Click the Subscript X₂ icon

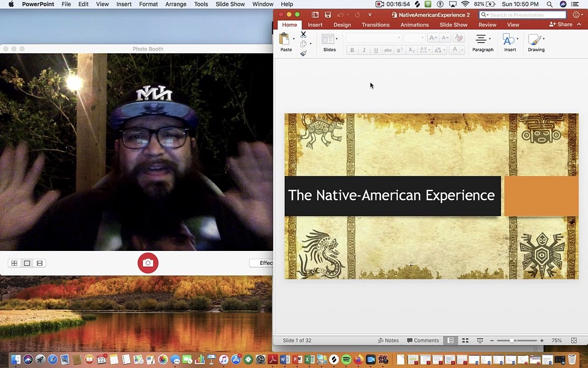click(412, 50)
